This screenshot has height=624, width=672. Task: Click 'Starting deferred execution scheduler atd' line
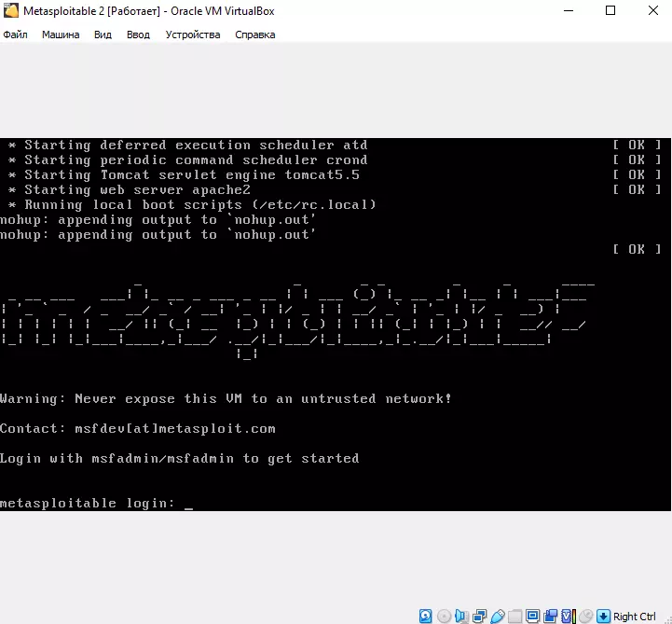click(188, 145)
